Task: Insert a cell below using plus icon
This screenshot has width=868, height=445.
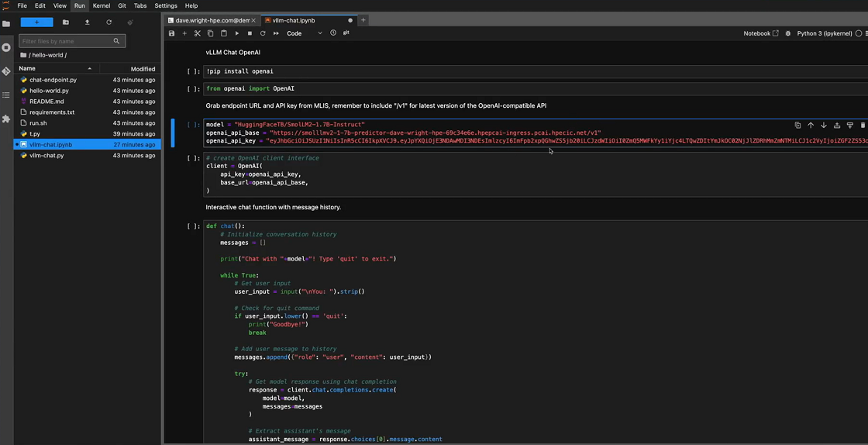Action: [184, 33]
